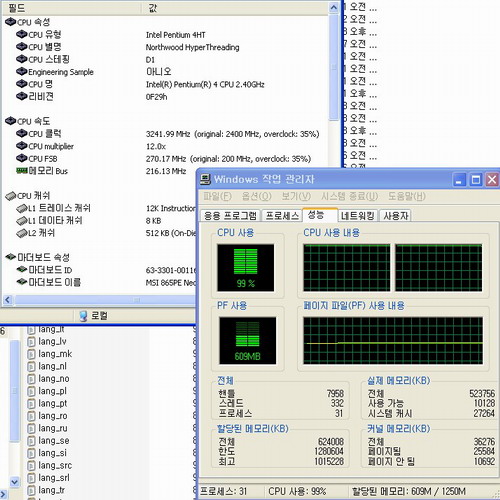The image size is (500, 500).
Task: Click the CPU FSB row icon
Action: (22, 158)
